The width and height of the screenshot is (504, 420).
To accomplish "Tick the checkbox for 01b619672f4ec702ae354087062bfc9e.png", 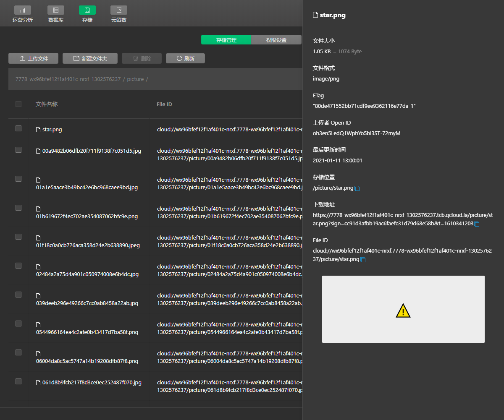I will 18,208.
